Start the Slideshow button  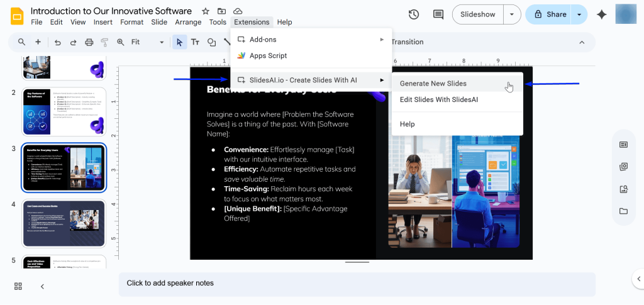[x=478, y=14]
